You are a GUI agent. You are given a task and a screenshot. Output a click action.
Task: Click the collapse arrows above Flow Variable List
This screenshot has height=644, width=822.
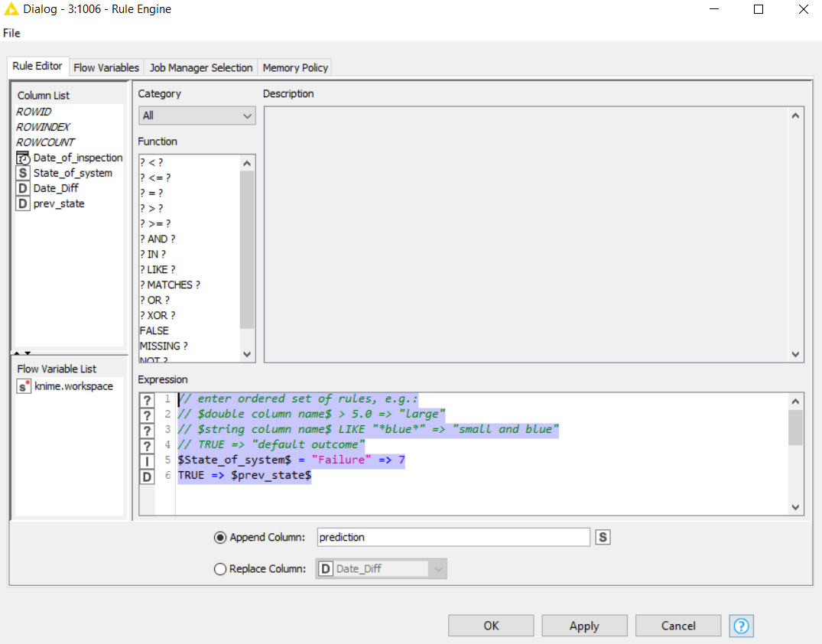(x=22, y=353)
